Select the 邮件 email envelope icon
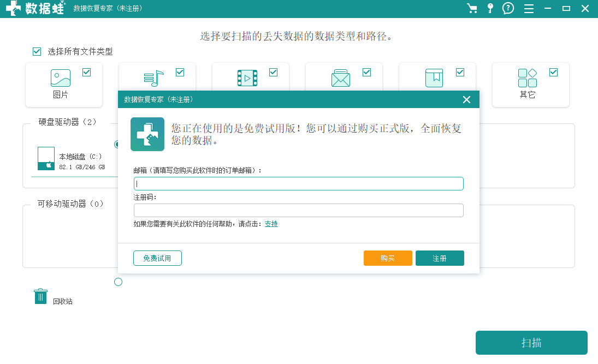 [340, 77]
